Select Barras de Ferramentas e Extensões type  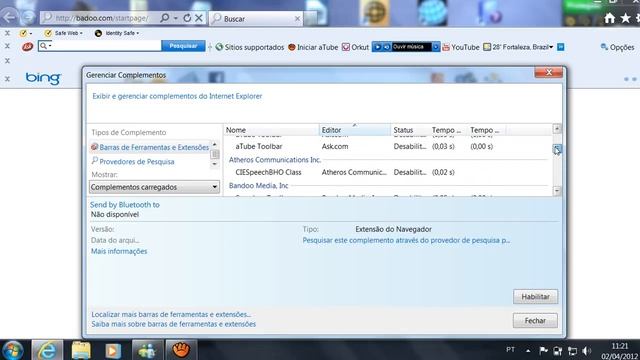tap(150, 147)
